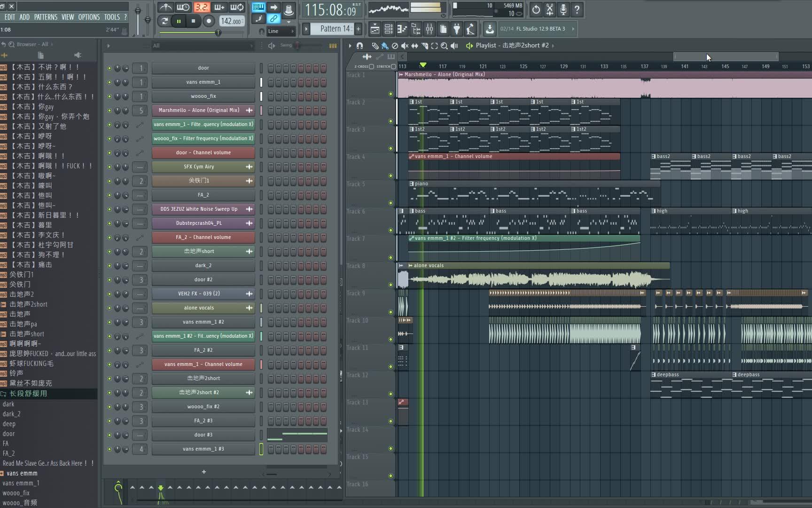This screenshot has height=508, width=812.
Task: Open the PATTERNS menu
Action: 46,17
